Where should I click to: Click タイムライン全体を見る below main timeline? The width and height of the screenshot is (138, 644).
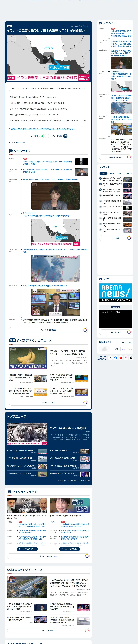point(48,330)
